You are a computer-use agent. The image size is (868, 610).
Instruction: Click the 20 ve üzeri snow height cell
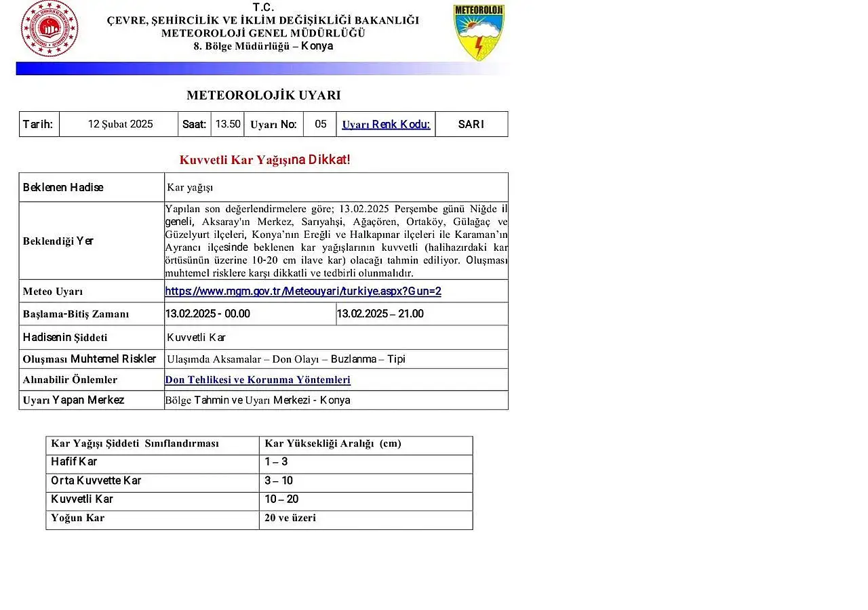click(x=290, y=518)
